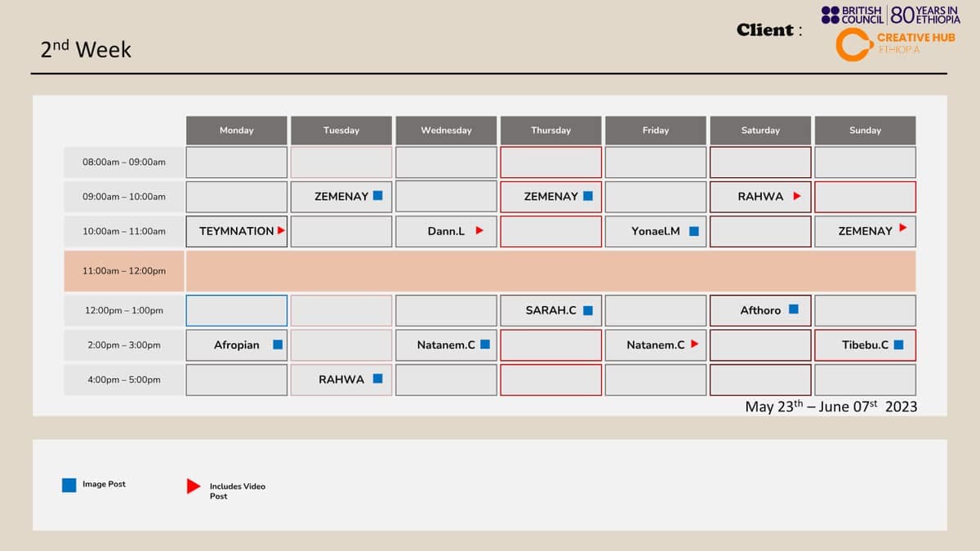Click the Afropian name on Monday

pos(237,344)
